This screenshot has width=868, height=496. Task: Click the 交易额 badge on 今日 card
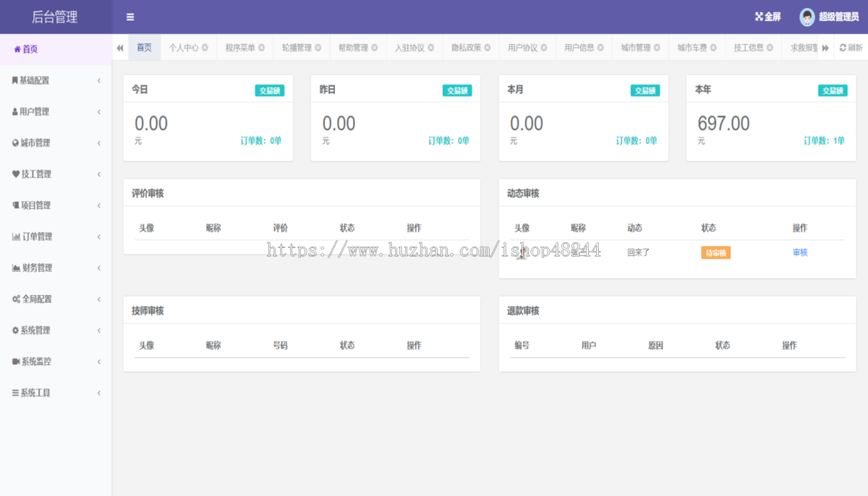(x=270, y=91)
